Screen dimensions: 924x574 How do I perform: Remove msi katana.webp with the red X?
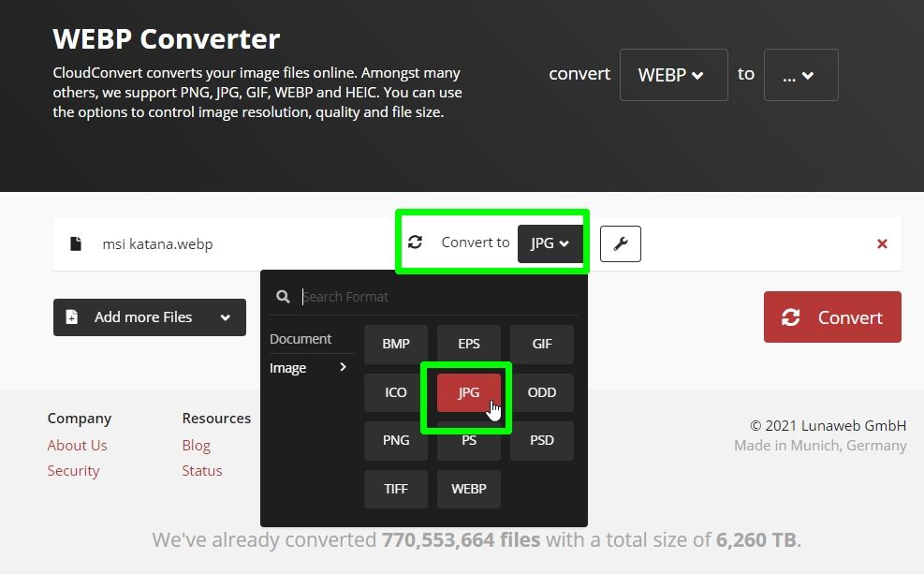[x=881, y=243]
